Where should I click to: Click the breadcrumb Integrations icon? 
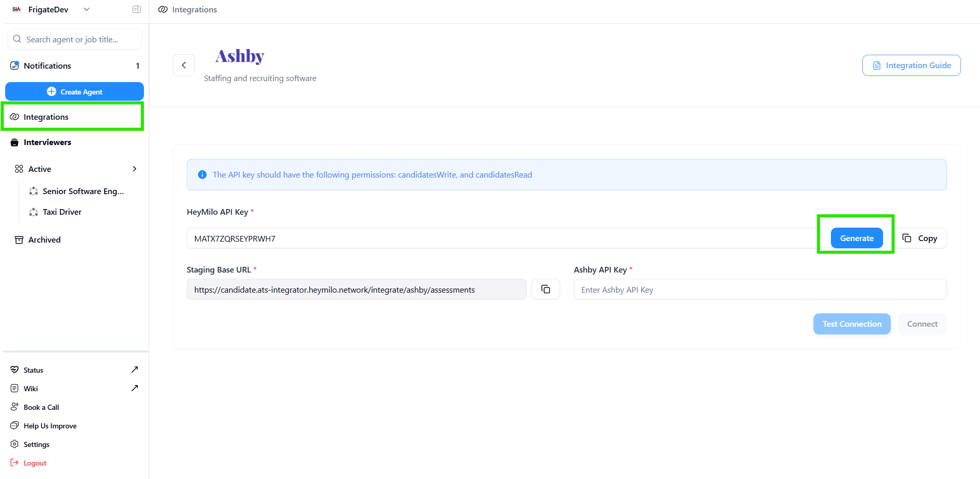[x=163, y=9]
